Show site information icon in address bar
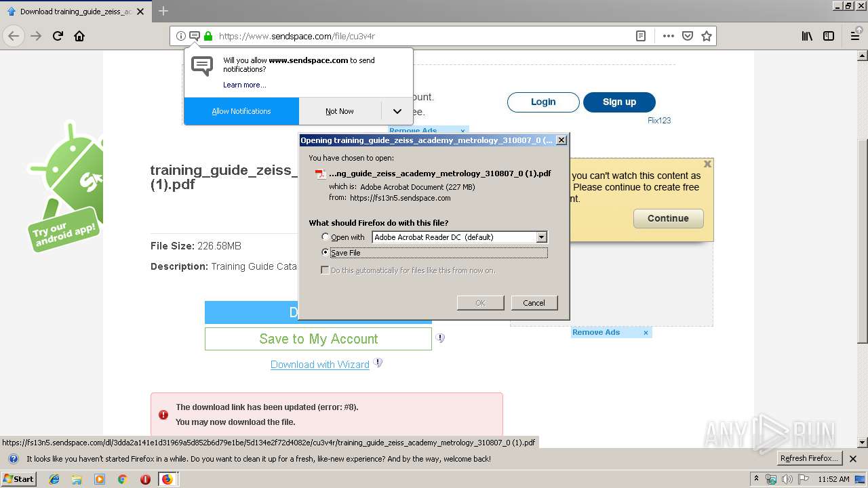Viewport: 868px width, 488px height. point(181,36)
